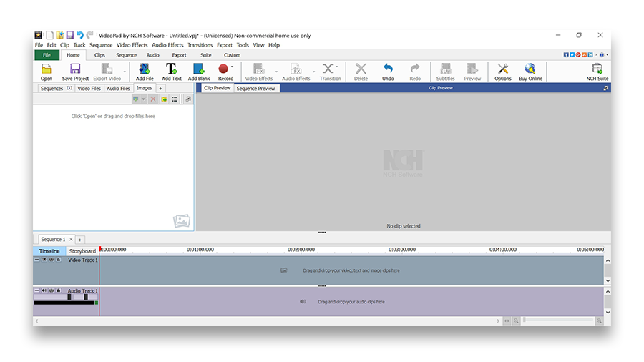Open the NCH Suite toolbox icon
The image size is (644, 362).
597,69
